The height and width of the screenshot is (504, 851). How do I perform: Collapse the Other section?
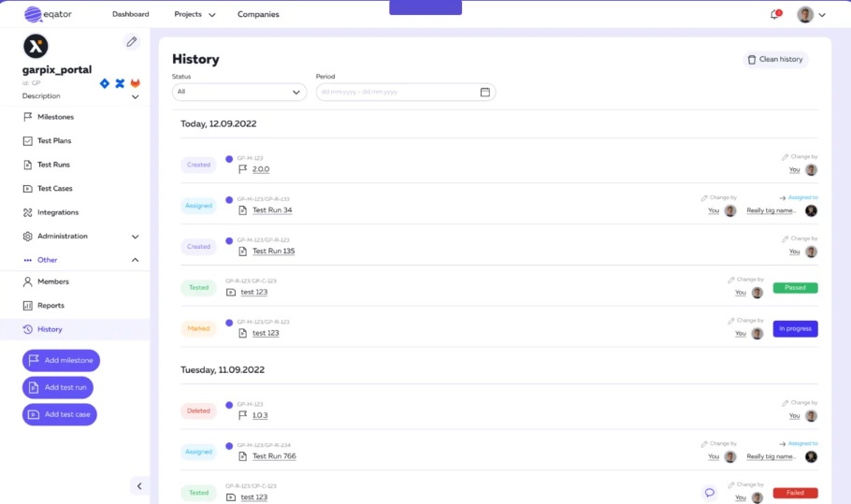pos(136,260)
